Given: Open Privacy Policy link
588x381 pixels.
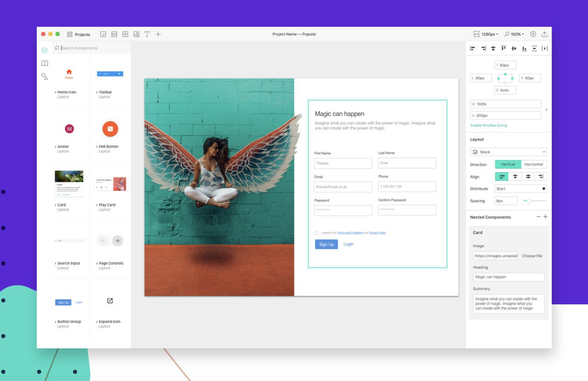Looking at the screenshot, I should (x=378, y=233).
